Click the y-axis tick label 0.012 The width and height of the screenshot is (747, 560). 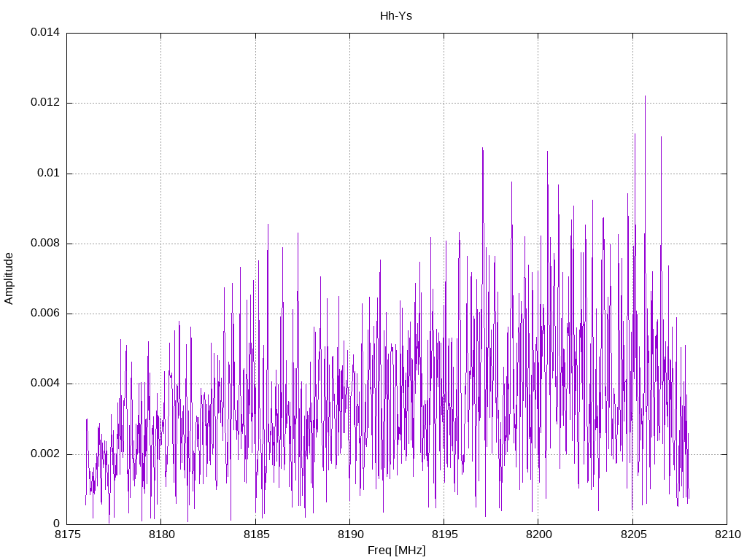(45, 102)
